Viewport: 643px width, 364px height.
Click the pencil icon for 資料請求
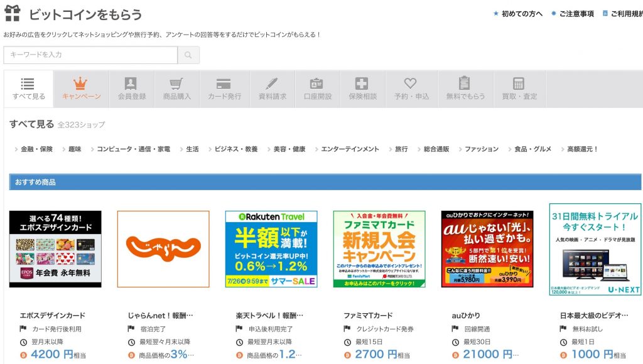271,83
